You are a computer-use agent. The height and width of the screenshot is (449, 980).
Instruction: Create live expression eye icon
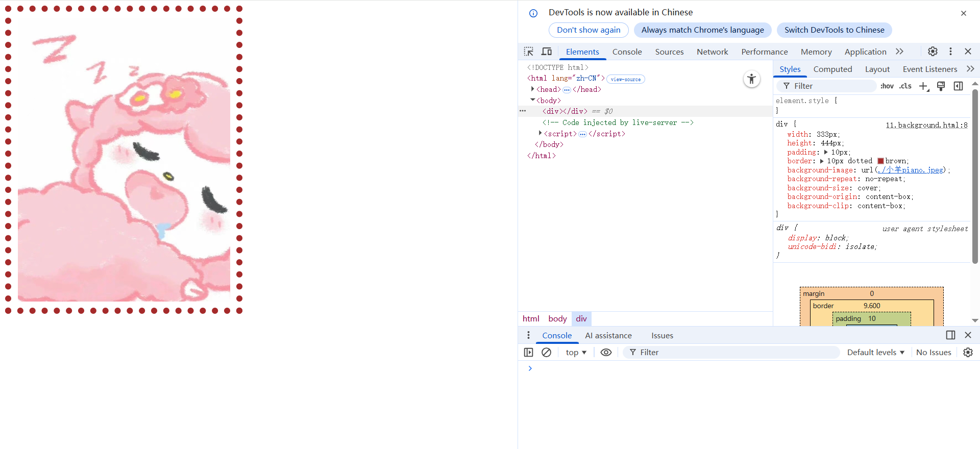(x=606, y=353)
